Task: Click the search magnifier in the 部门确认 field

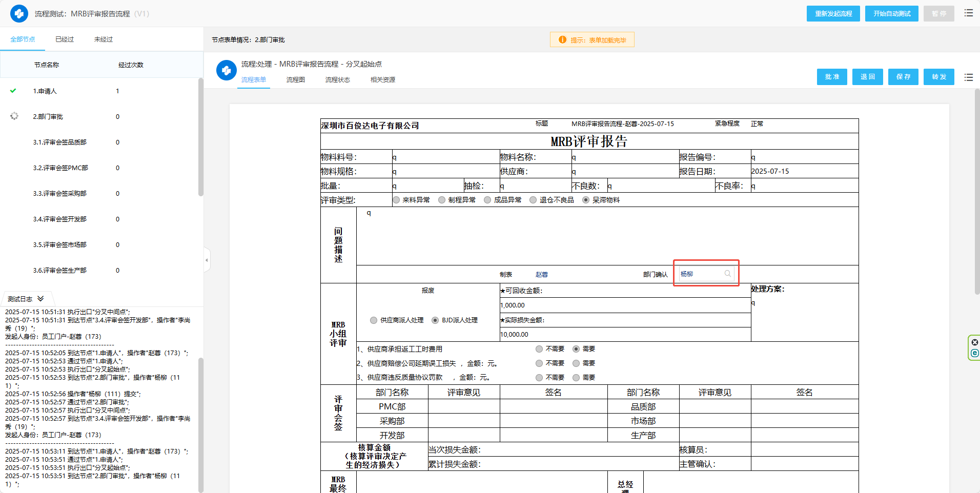Action: click(x=727, y=274)
